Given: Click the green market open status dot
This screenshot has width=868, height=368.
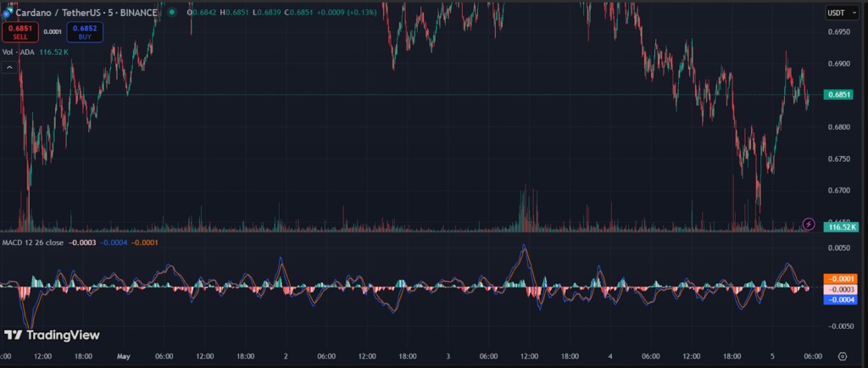Looking at the screenshot, I should click(174, 13).
